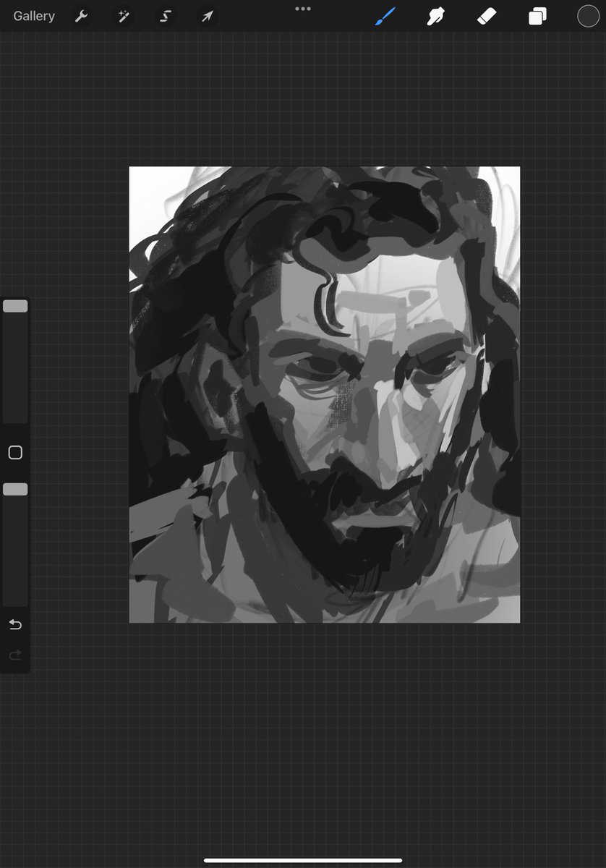Open the Actions wrench menu
This screenshot has width=606, height=868.
pyautogui.click(x=82, y=16)
